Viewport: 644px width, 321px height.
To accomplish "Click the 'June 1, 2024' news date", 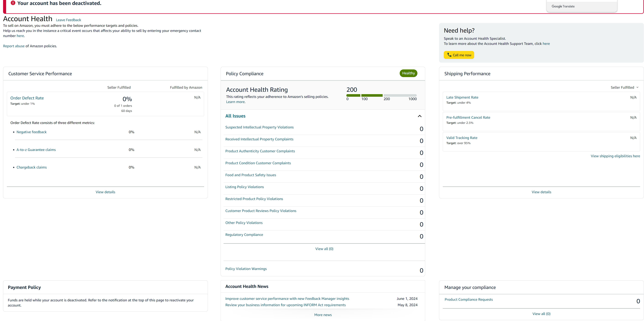I will pos(407,298).
